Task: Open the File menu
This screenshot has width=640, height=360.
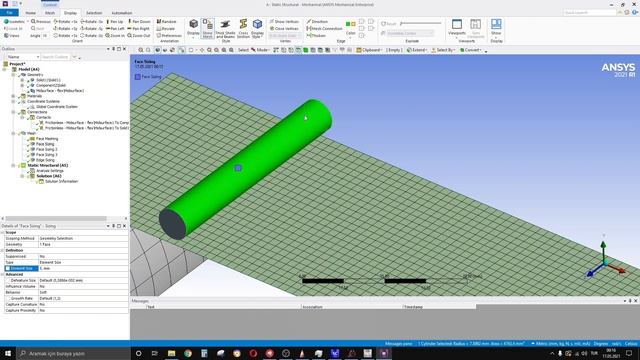Action: (9, 13)
